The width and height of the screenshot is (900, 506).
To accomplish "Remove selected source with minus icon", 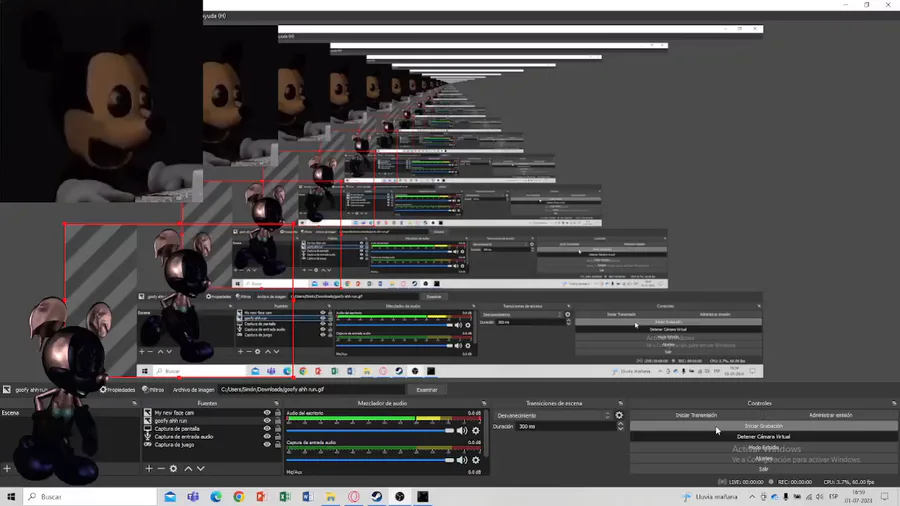I will pyautogui.click(x=161, y=469).
